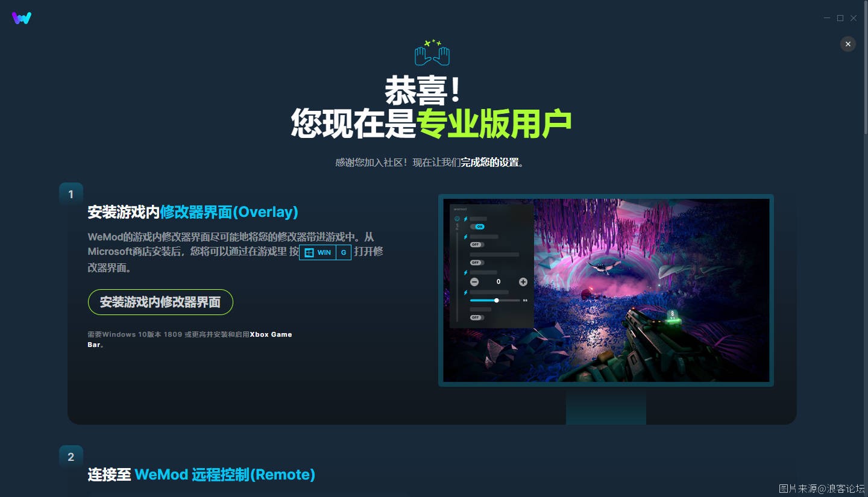Click the Windows logo WIN key badge
The width and height of the screenshot is (868, 497).
point(318,252)
